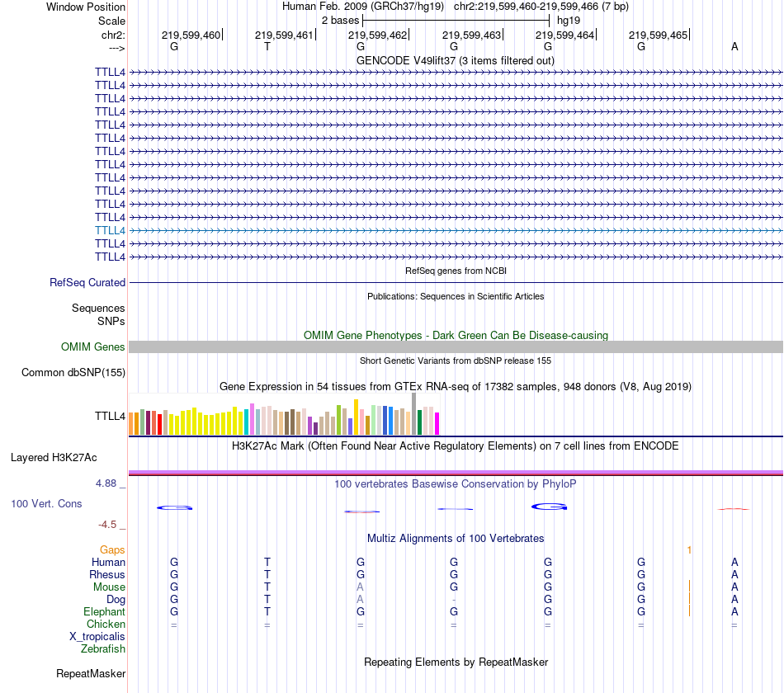This screenshot has height=693, width=784.
Task: Click the magenta bar ending the GTEx chart
Action: (437, 423)
